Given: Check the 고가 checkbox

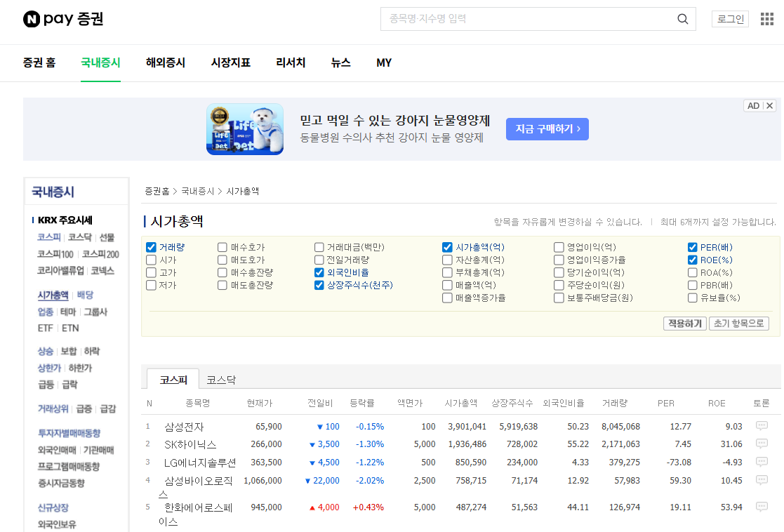Looking at the screenshot, I should (151, 272).
